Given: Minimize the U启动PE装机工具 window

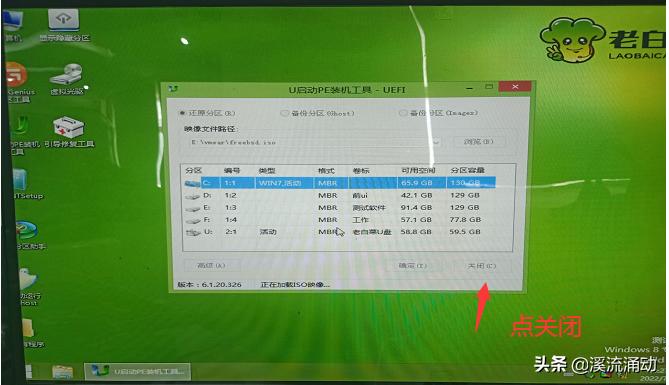Looking at the screenshot, I should click(470, 87).
